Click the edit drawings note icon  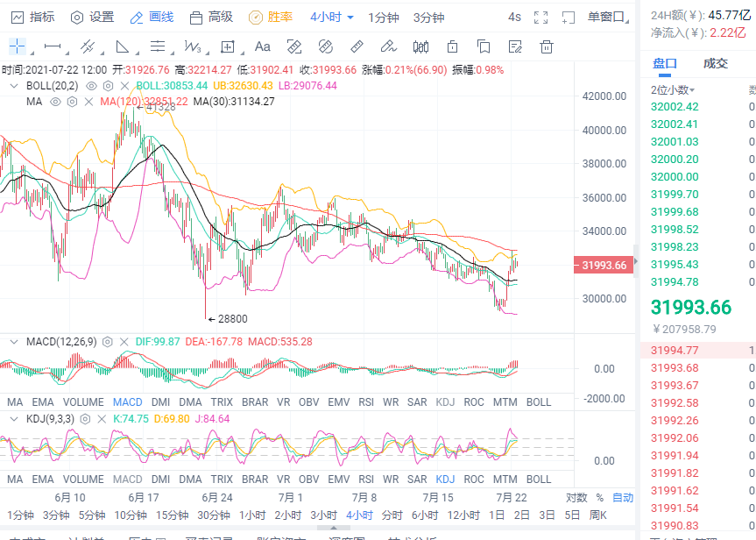point(515,46)
